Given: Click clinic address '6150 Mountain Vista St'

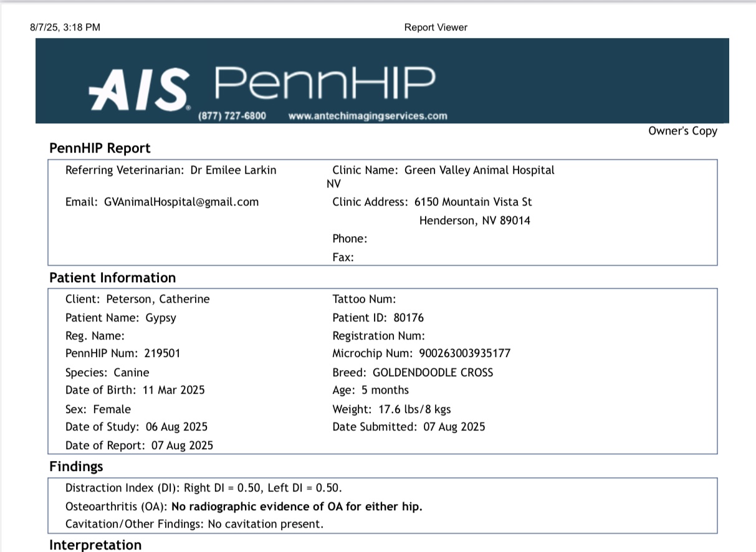Looking at the screenshot, I should (473, 202).
